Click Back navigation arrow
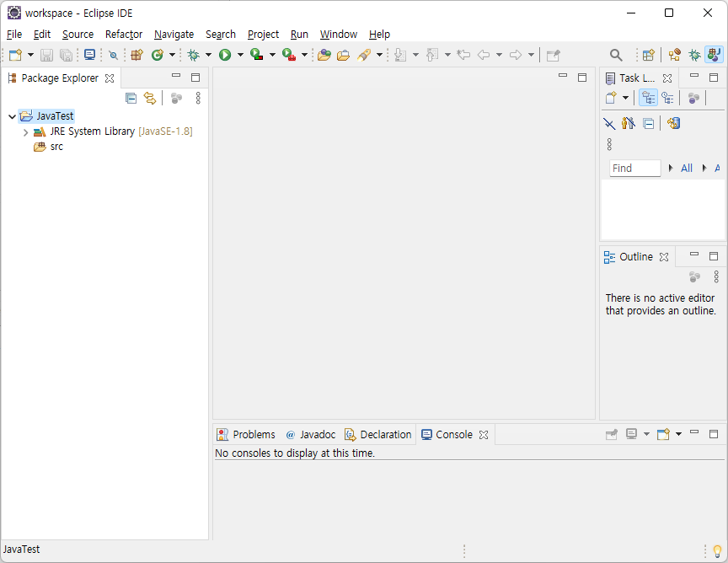The image size is (728, 563). click(x=484, y=55)
